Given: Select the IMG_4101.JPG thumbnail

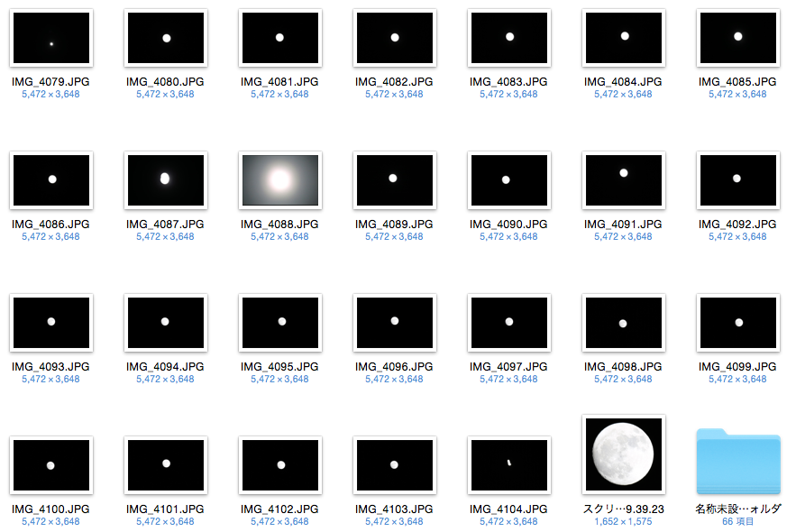Looking at the screenshot, I should pyautogui.click(x=166, y=465).
